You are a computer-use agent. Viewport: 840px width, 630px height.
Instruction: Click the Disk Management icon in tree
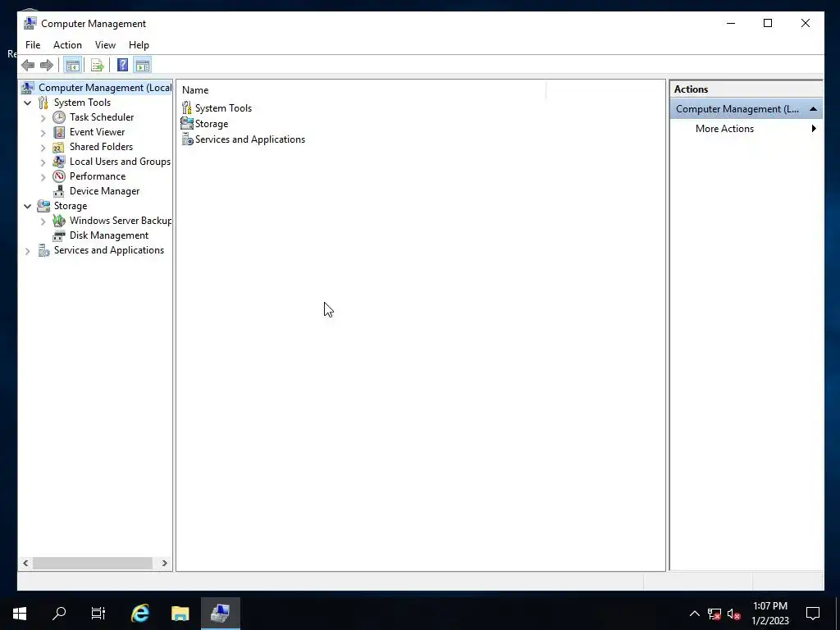59,235
